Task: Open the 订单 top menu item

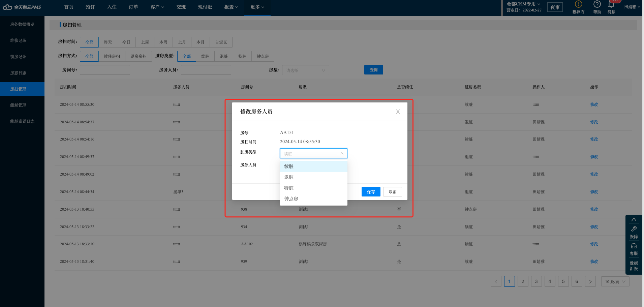Action: (x=133, y=7)
